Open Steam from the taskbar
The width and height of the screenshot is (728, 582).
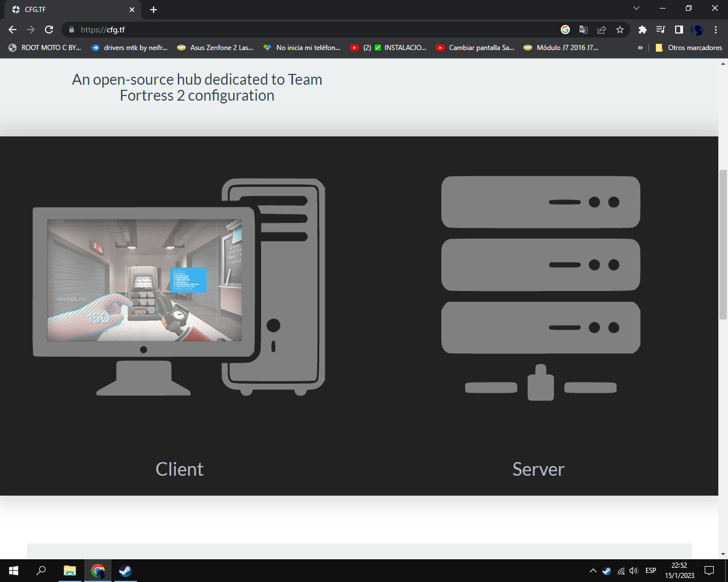(x=125, y=571)
